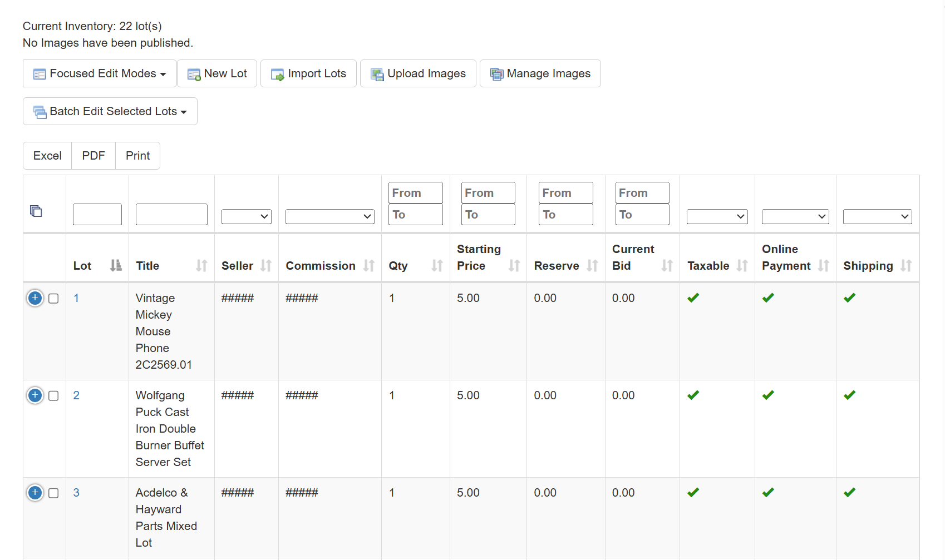Click the Import Lots button
The width and height of the screenshot is (945, 560).
[308, 73]
